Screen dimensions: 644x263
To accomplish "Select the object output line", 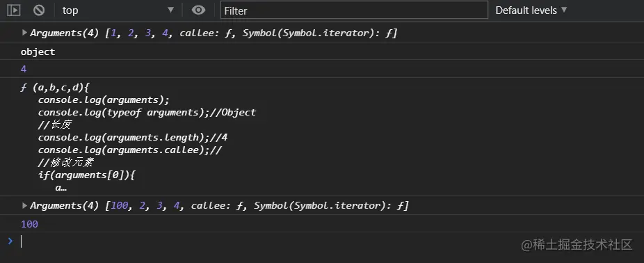I will (38, 51).
